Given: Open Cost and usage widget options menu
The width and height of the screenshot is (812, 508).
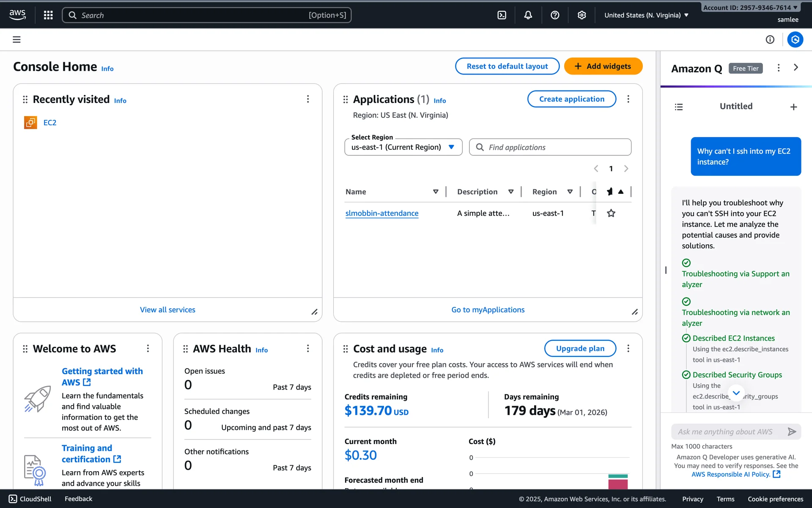Looking at the screenshot, I should pos(628,348).
